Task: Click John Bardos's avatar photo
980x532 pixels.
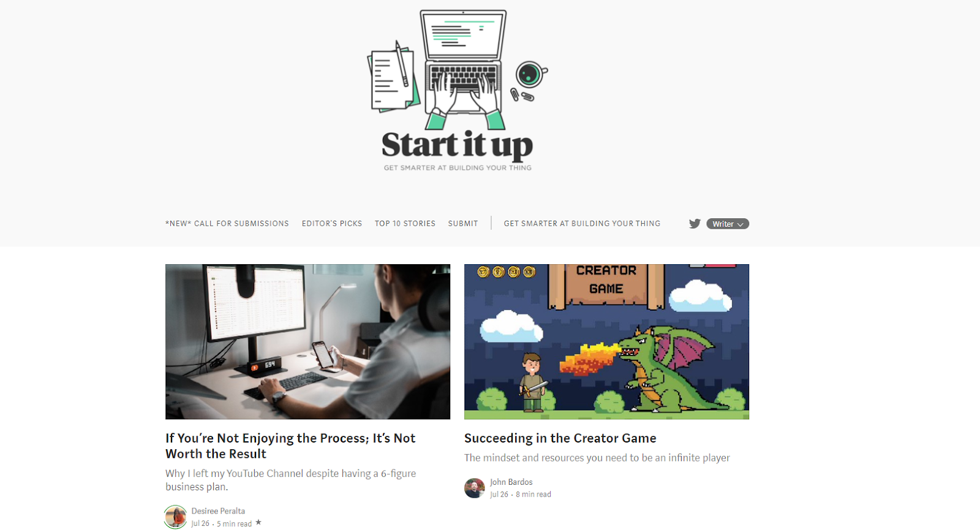Action: click(475, 488)
